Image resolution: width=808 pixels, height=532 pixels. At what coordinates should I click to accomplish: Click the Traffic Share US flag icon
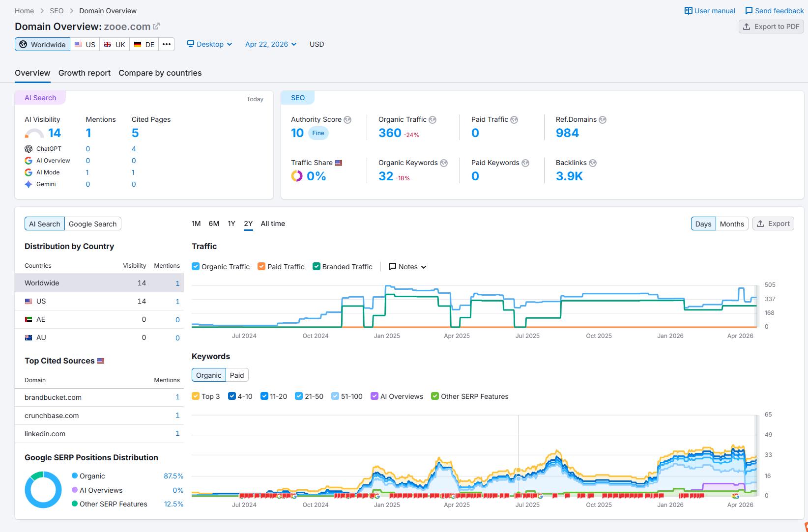click(339, 163)
